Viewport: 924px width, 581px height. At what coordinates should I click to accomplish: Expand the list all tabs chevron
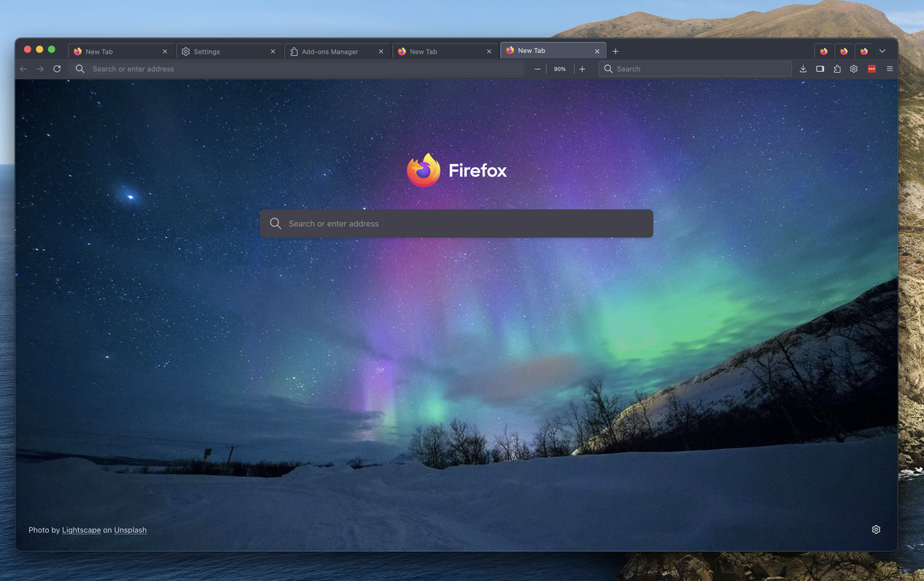tap(882, 52)
